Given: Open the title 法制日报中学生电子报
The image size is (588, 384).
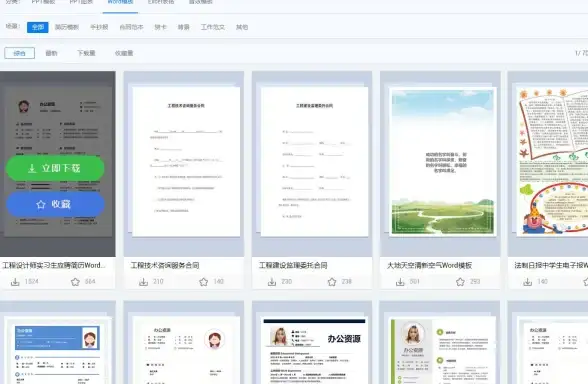Looking at the screenshot, I should 551,266.
